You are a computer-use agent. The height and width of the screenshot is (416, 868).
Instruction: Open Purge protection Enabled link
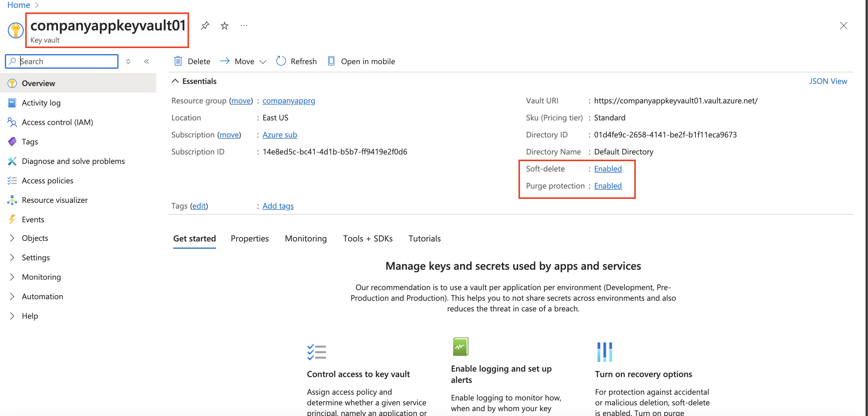(x=608, y=186)
